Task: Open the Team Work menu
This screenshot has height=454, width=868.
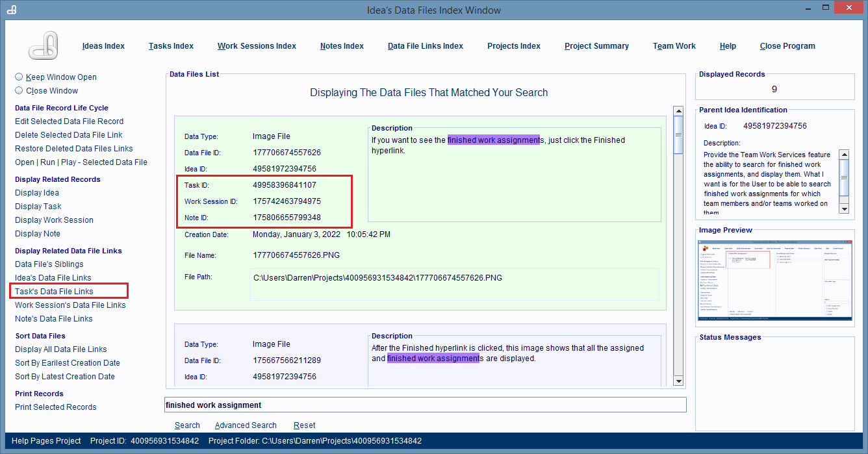Action: (x=674, y=46)
